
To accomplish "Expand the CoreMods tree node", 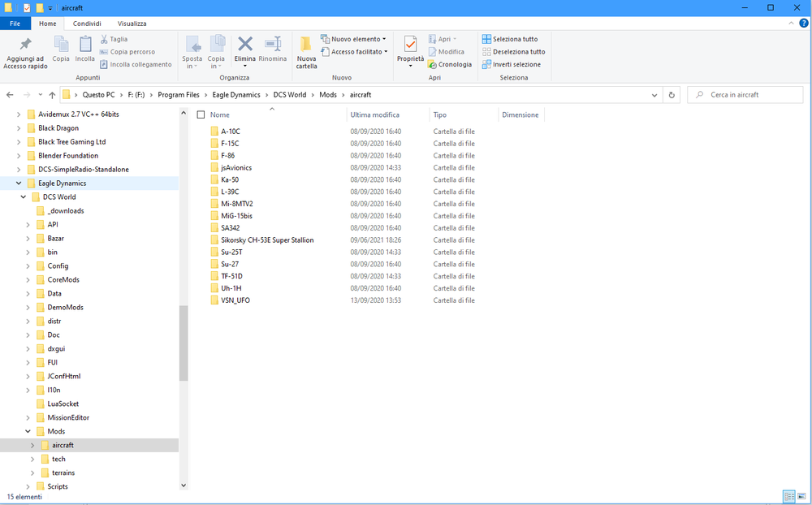I will click(28, 279).
